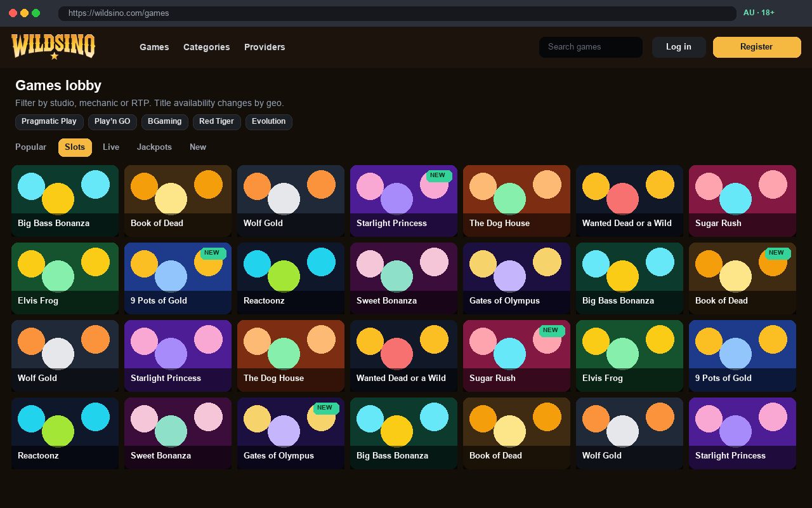Focus the Search games field
The width and height of the screenshot is (812, 508).
(x=591, y=47)
